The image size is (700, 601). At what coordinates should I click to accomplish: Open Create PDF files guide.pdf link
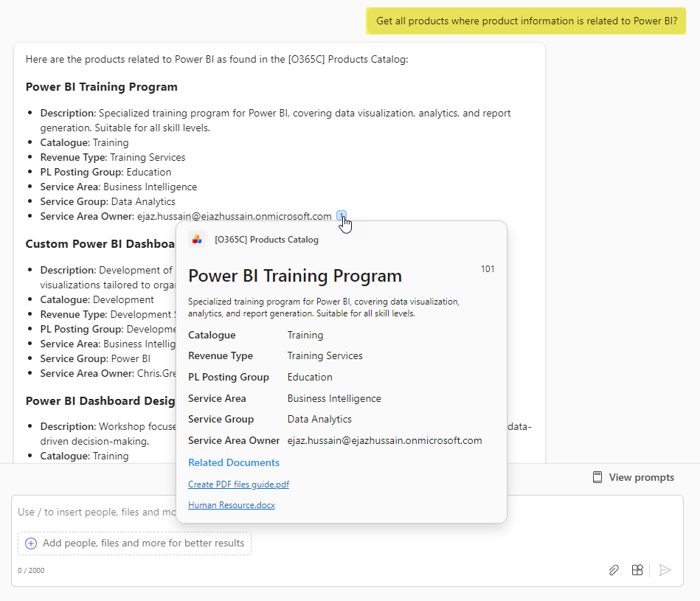(238, 484)
